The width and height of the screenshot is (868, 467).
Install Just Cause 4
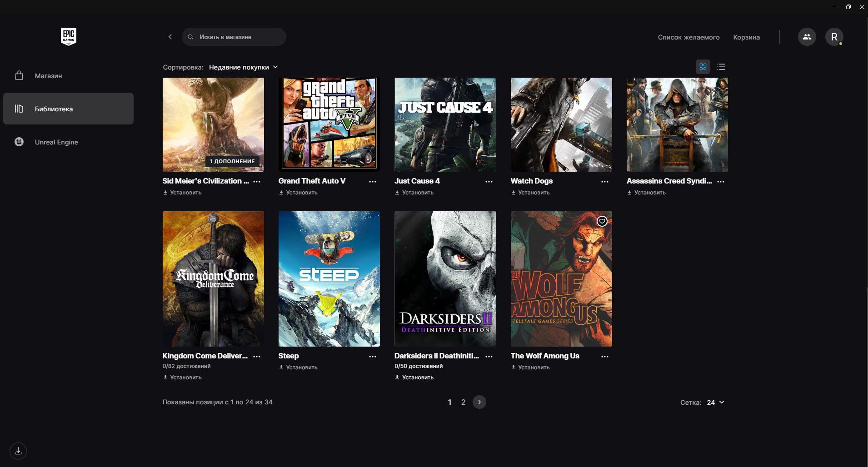coord(414,193)
